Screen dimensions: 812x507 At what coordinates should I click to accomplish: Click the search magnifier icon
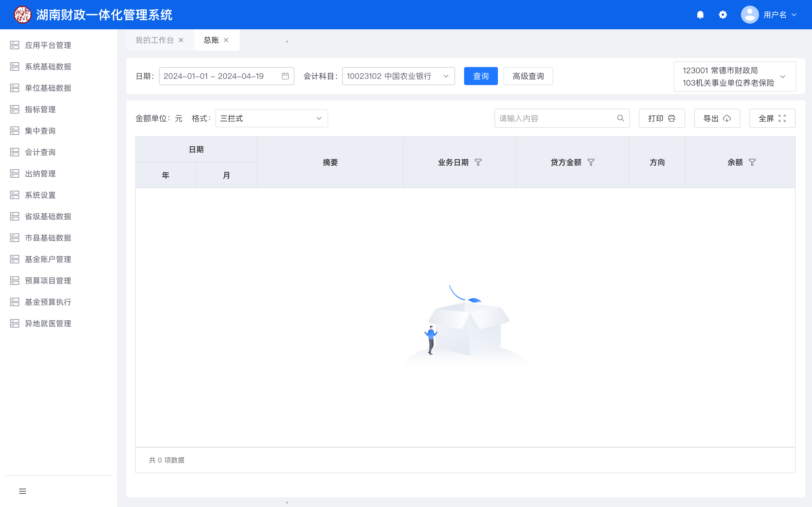pyautogui.click(x=620, y=118)
